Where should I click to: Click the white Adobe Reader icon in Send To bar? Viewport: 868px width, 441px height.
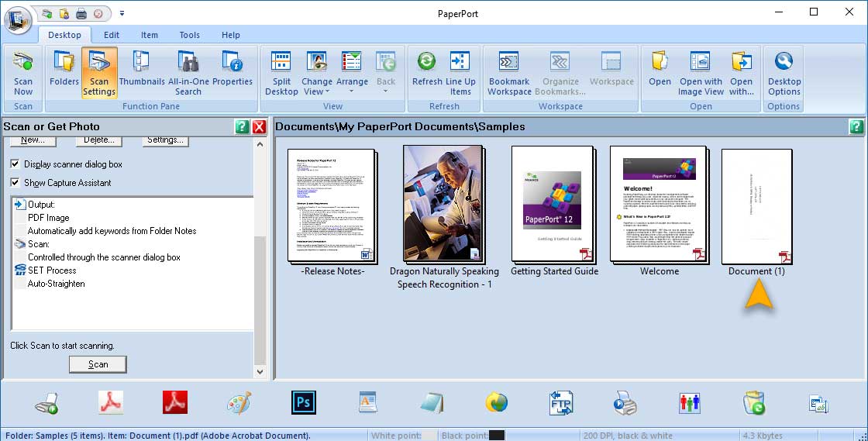(111, 403)
